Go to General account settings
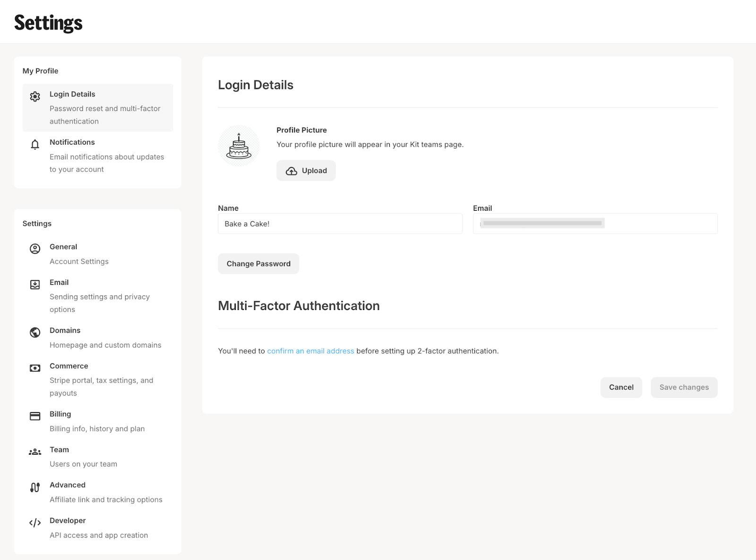This screenshot has width=756, height=560. 98,254
